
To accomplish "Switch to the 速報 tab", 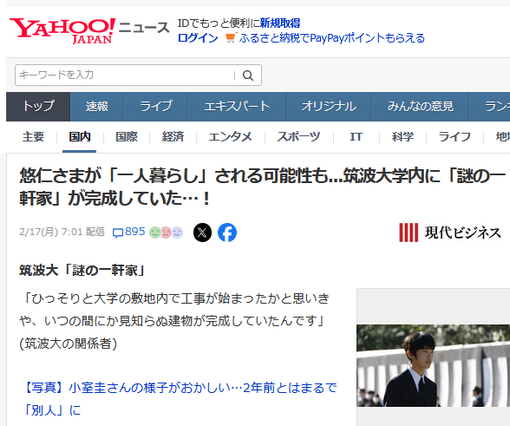I will (97, 106).
